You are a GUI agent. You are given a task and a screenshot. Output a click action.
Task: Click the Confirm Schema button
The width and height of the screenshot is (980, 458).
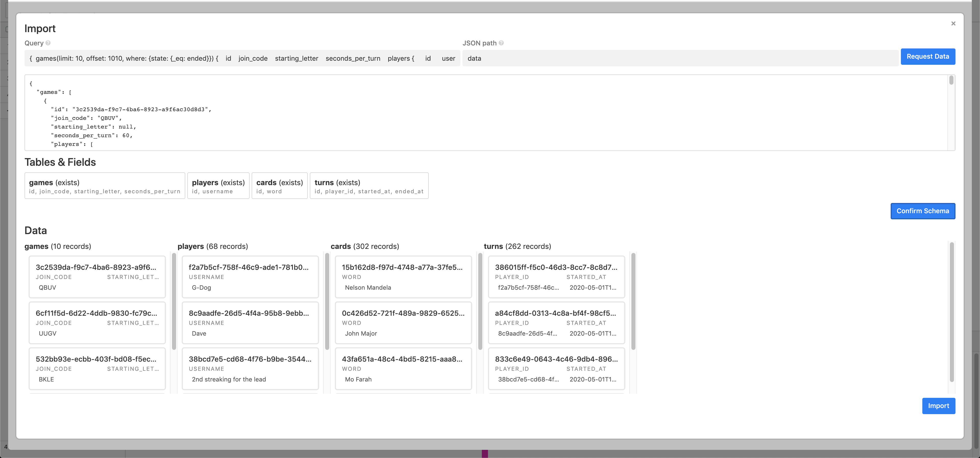pos(922,211)
